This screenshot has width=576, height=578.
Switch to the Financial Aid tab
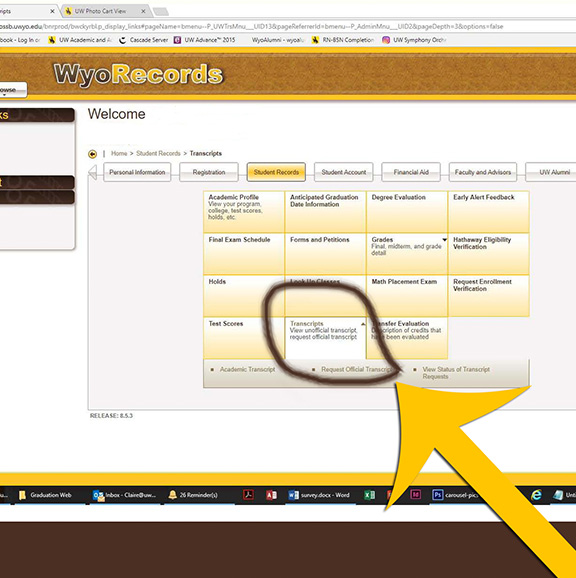point(411,172)
